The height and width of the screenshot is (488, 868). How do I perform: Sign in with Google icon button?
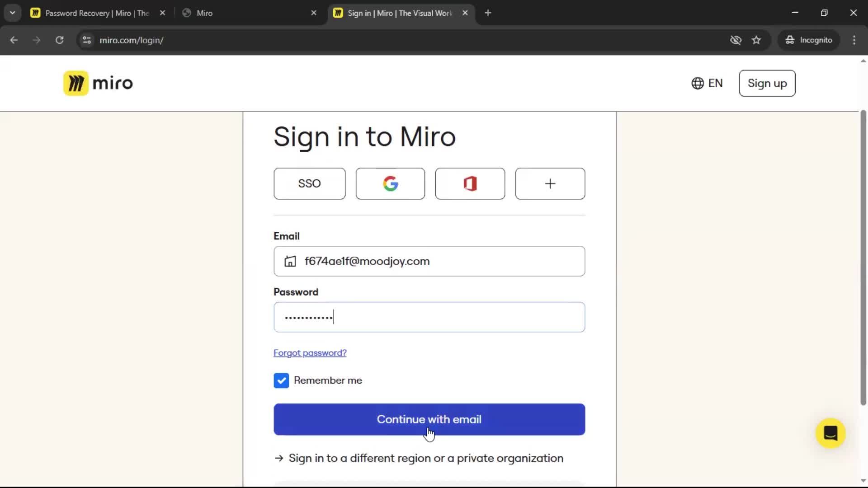(x=390, y=183)
